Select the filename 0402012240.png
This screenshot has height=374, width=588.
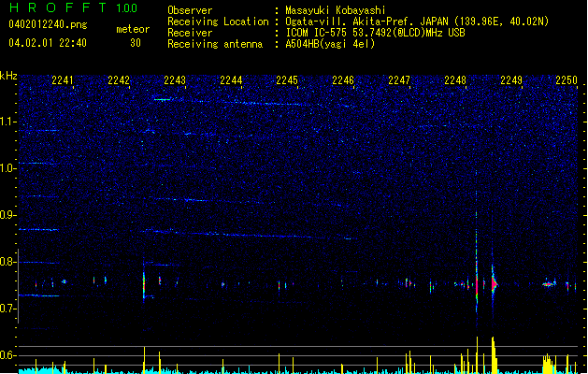click(48, 24)
